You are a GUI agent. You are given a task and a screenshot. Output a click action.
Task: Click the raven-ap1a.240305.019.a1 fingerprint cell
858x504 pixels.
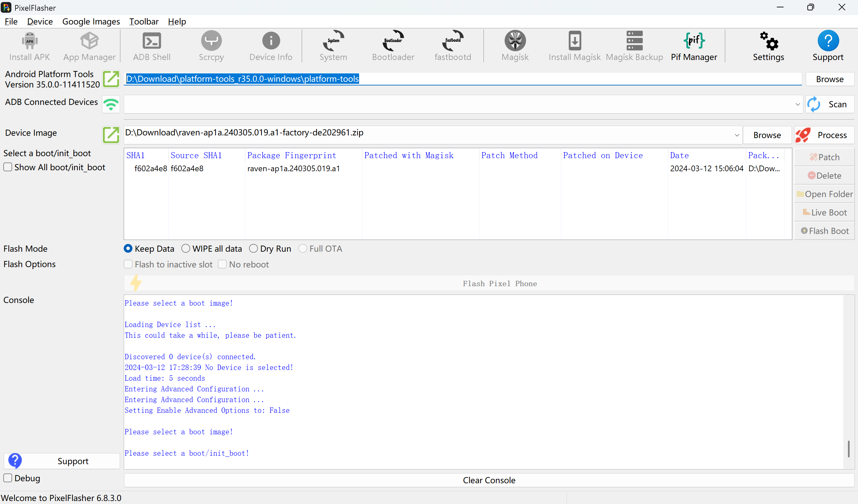293,169
